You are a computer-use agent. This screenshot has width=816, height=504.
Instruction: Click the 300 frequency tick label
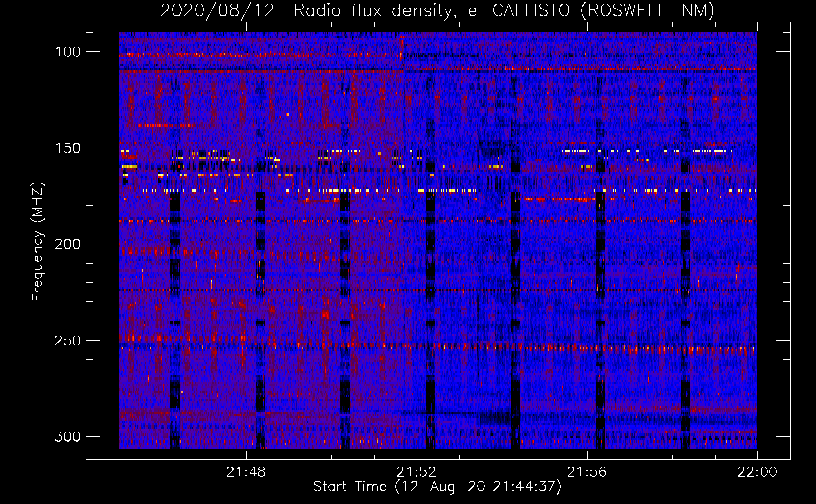tap(68, 436)
